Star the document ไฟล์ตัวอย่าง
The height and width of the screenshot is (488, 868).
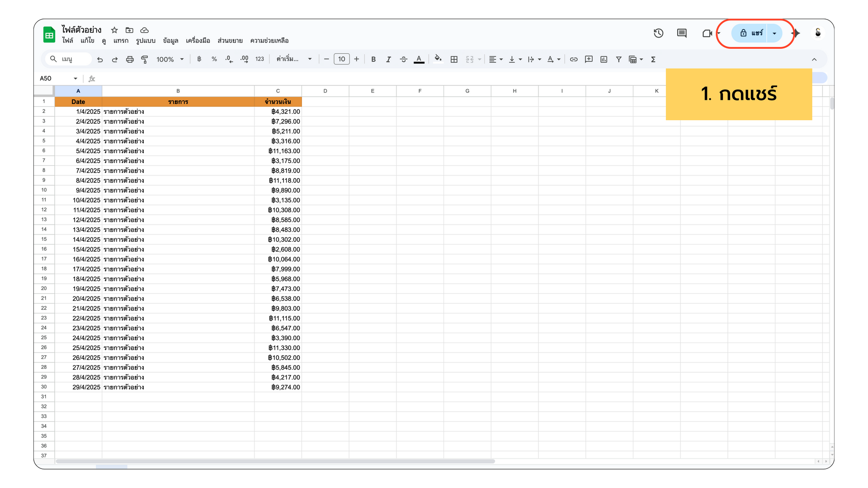coord(114,30)
